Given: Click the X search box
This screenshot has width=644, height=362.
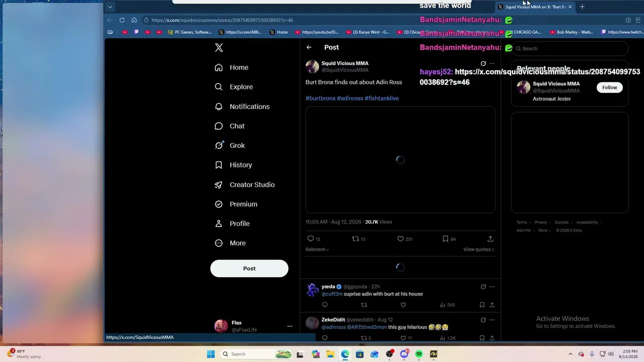Looking at the screenshot, I should pyautogui.click(x=570, y=49).
